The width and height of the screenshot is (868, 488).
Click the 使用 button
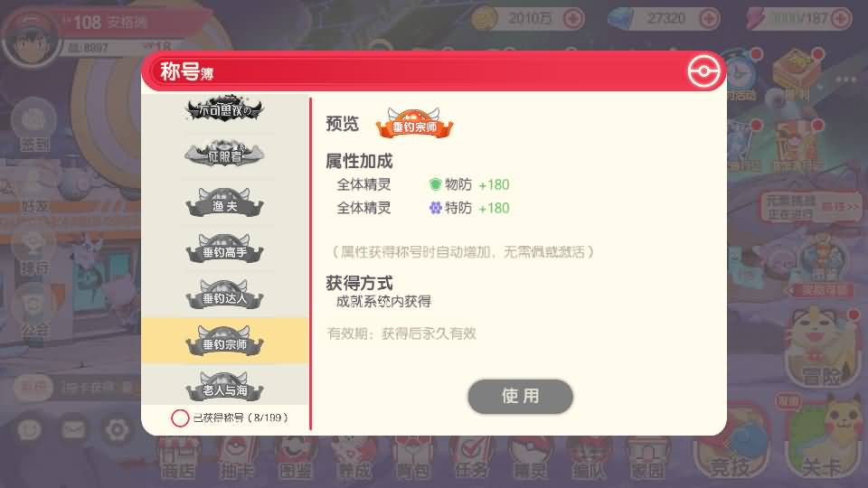[520, 396]
